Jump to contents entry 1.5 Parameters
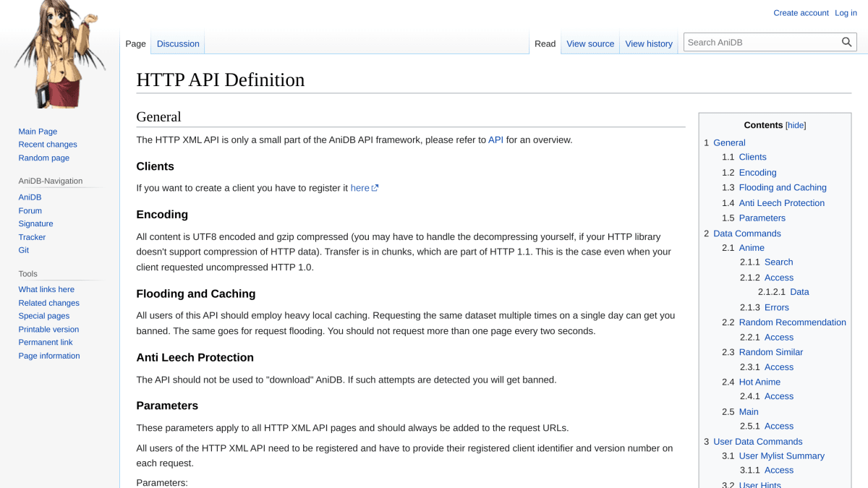This screenshot has height=488, width=868. tap(754, 218)
